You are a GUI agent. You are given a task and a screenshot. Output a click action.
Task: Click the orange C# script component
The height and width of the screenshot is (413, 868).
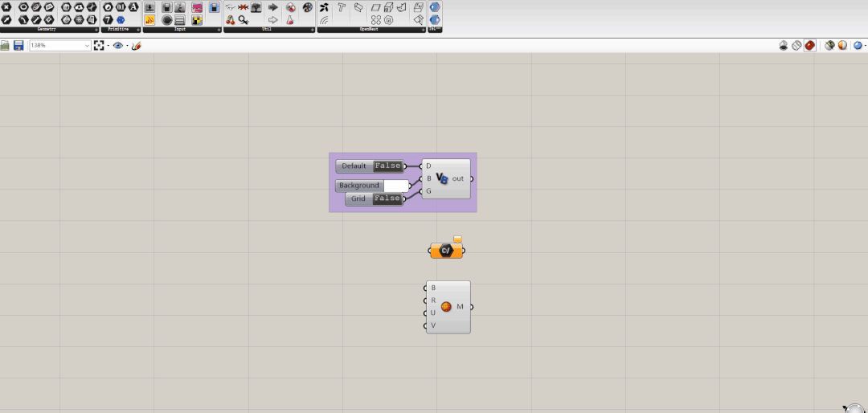[x=446, y=251]
